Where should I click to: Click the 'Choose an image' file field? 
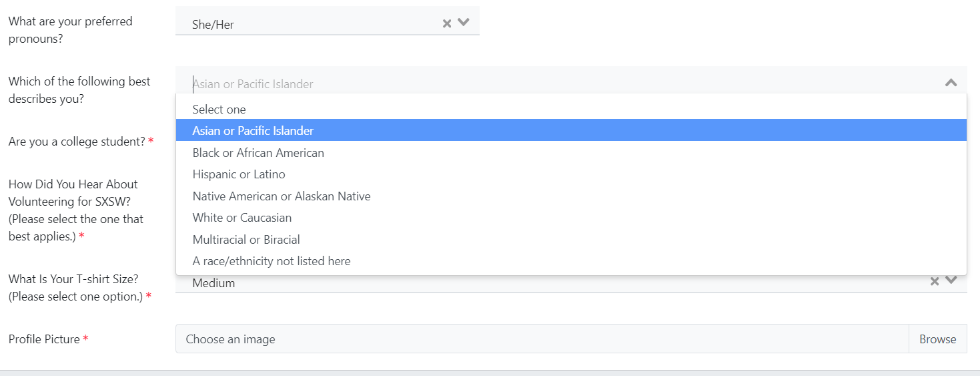pyautogui.click(x=542, y=339)
